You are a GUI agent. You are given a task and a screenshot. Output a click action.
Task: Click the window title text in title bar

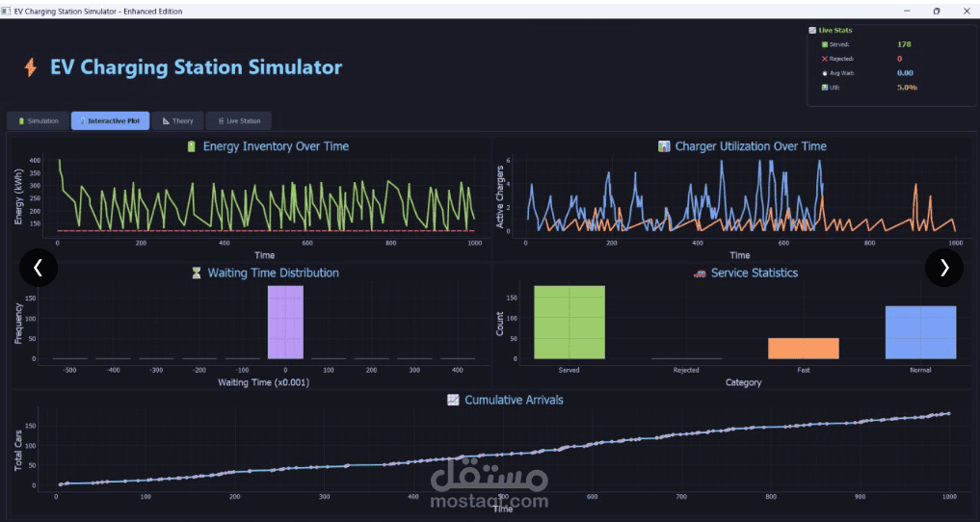pyautogui.click(x=98, y=12)
